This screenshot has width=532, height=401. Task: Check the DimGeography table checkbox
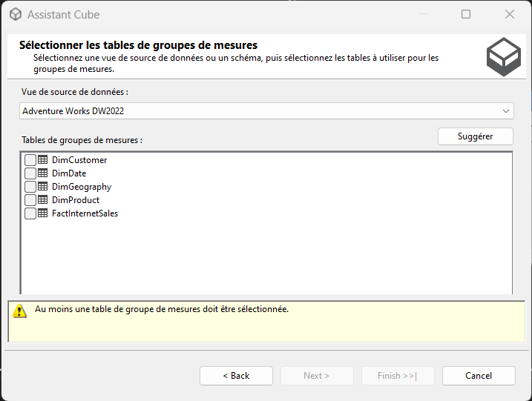click(30, 187)
